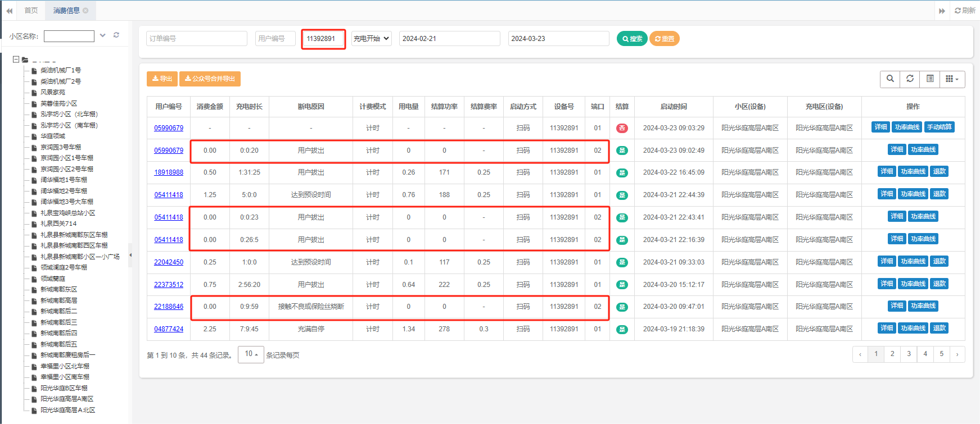Image resolution: width=980 pixels, height=424 pixels.
Task: Open the columns grid dropdown in table toolbar
Action: point(952,79)
